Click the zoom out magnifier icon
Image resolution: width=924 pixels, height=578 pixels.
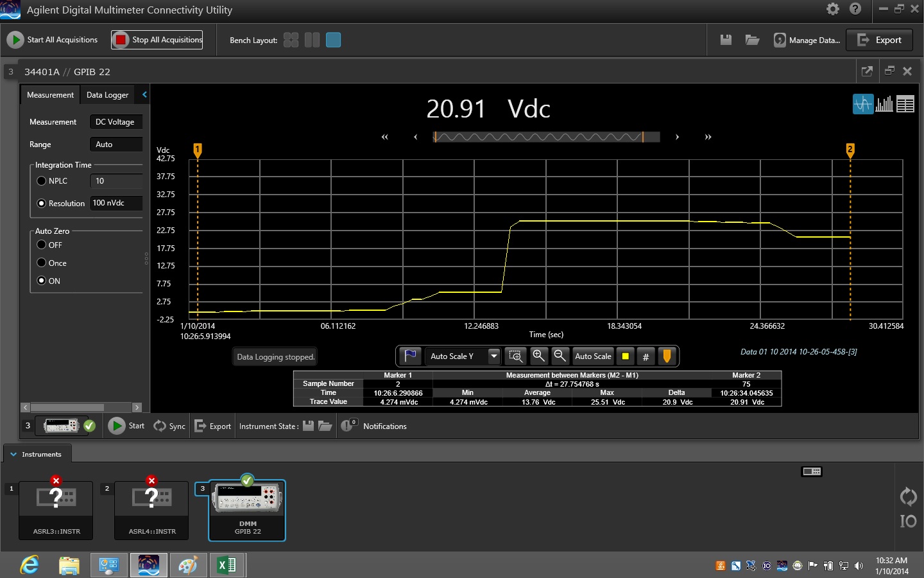pos(560,356)
